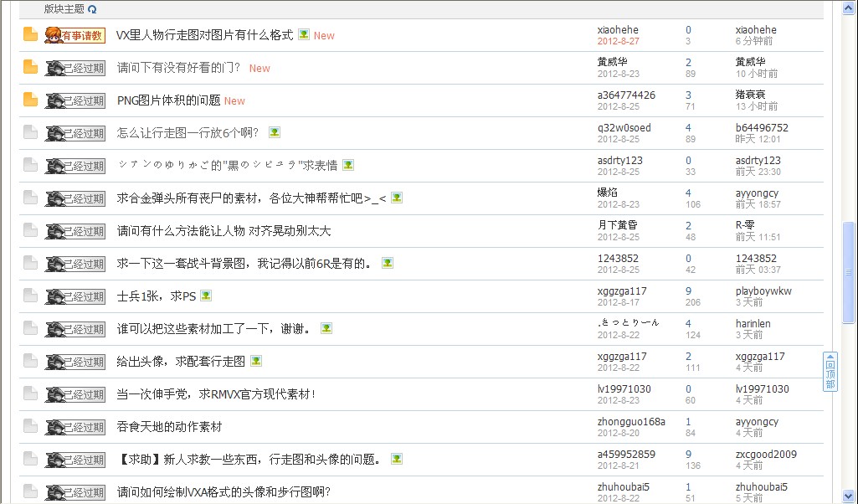Click the vertical scrollbar thumb

(x=849, y=272)
